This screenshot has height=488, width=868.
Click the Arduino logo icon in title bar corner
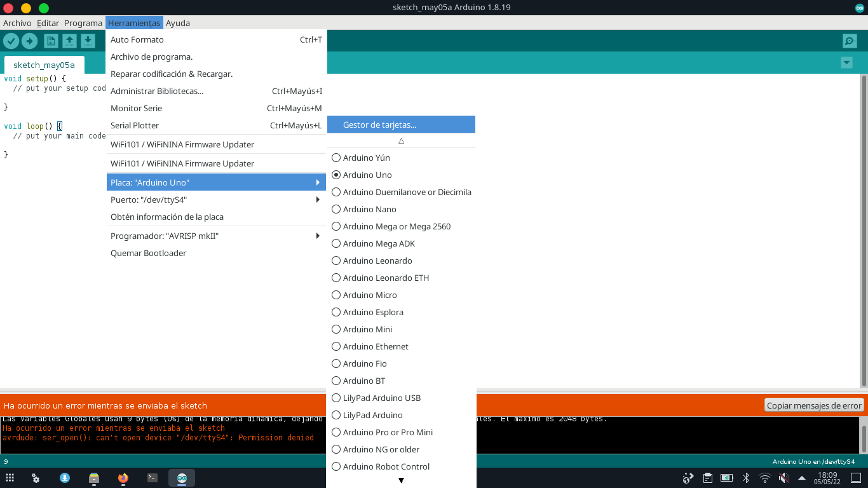pyautogui.click(x=860, y=8)
